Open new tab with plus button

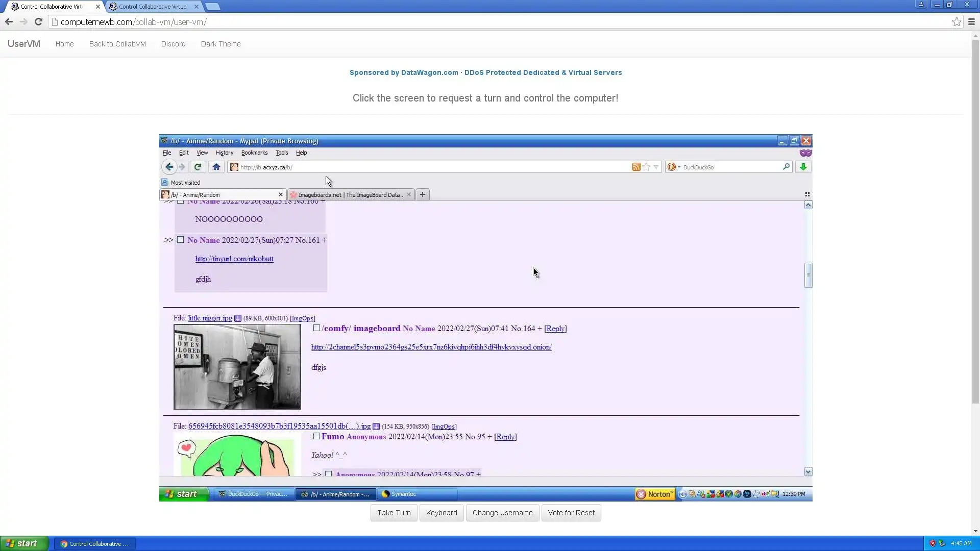click(x=422, y=194)
